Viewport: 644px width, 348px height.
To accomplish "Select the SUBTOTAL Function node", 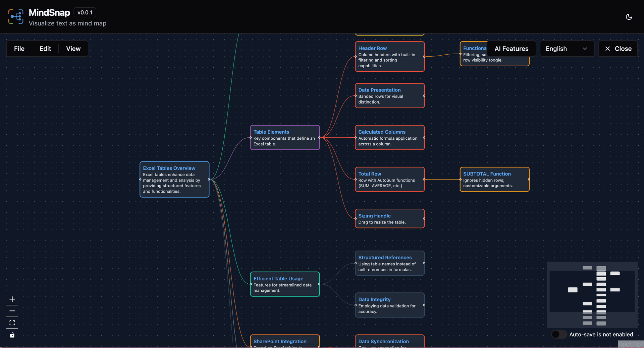I will (x=494, y=180).
